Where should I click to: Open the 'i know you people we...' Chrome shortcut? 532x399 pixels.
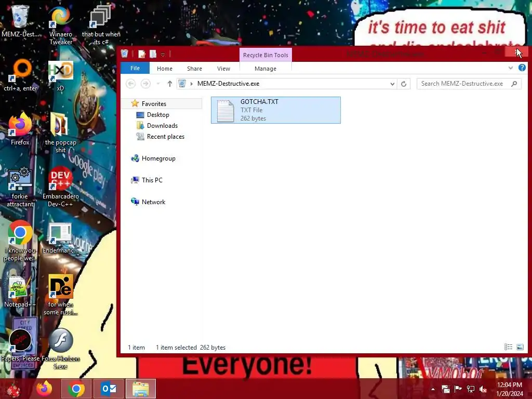pos(20,241)
